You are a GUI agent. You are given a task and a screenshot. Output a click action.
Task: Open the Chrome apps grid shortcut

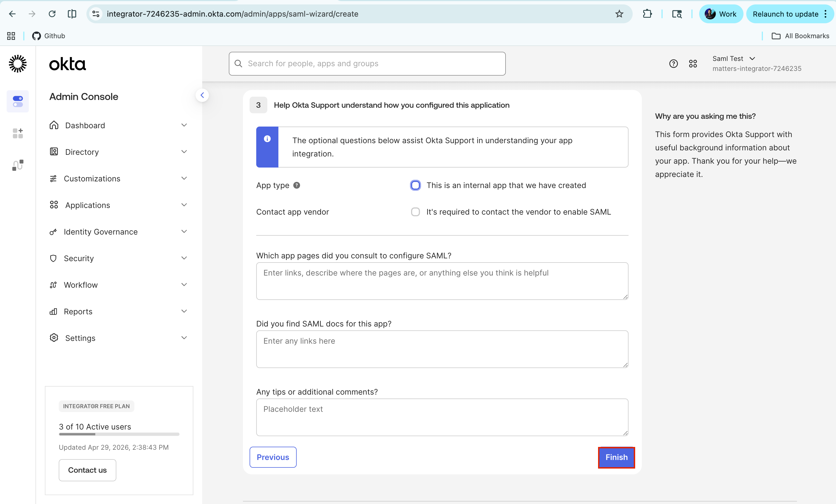coord(11,36)
